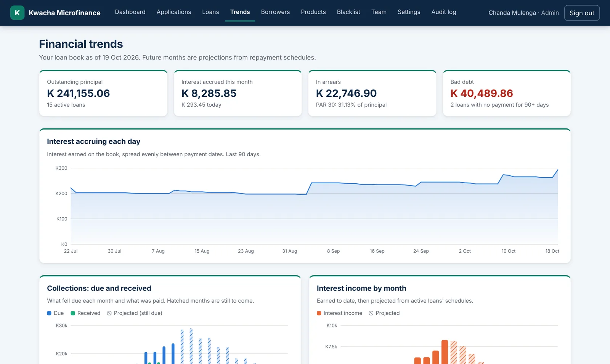
Task: Click the K 22,746.90 in arrears value
Action: pos(346,93)
